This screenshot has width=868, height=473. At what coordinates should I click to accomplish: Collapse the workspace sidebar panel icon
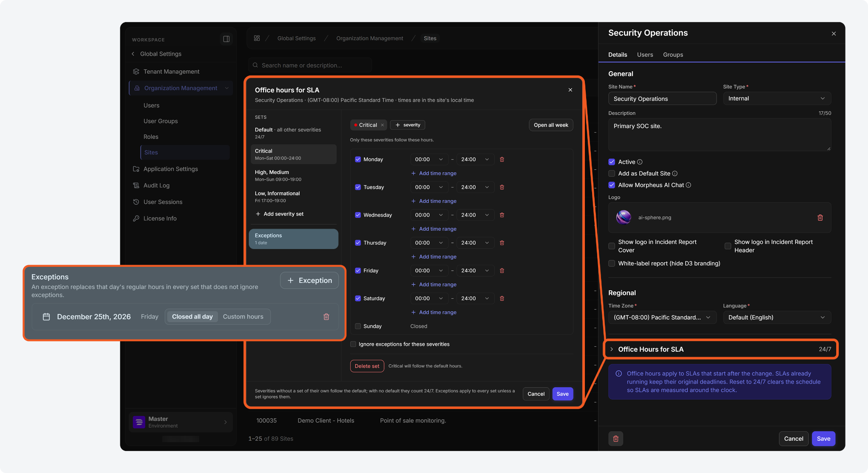[x=226, y=39]
